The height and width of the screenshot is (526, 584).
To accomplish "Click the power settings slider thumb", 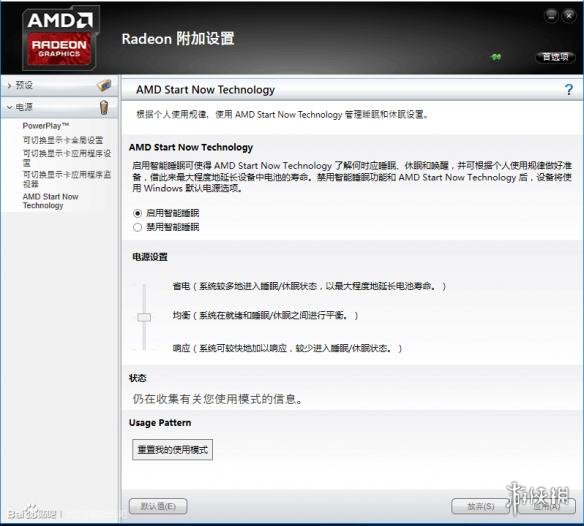I will (144, 317).
